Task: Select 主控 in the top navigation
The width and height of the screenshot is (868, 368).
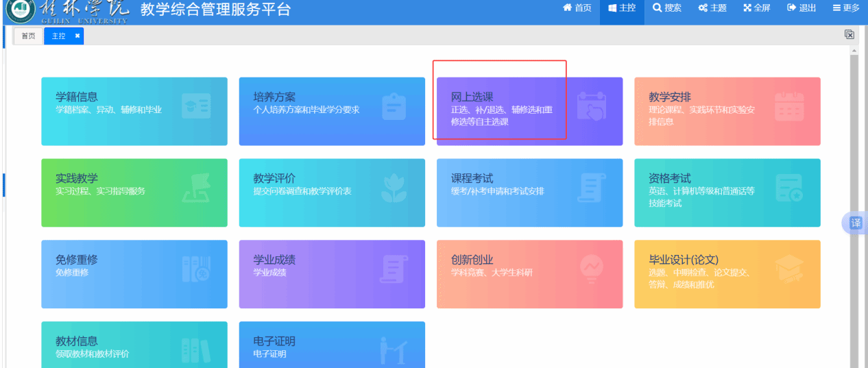Action: pos(622,8)
